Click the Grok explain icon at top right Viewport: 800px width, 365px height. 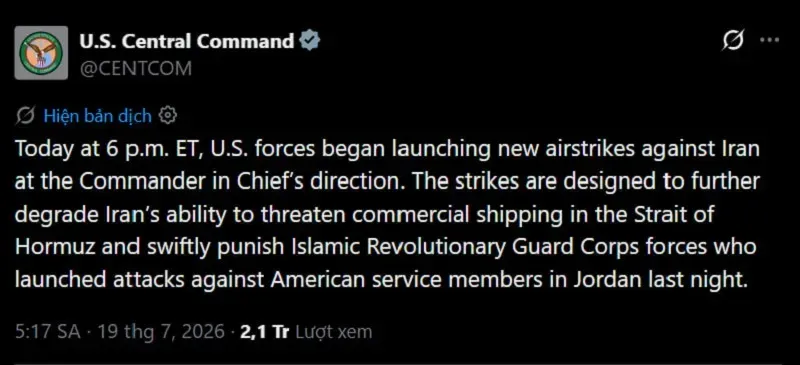point(733,40)
